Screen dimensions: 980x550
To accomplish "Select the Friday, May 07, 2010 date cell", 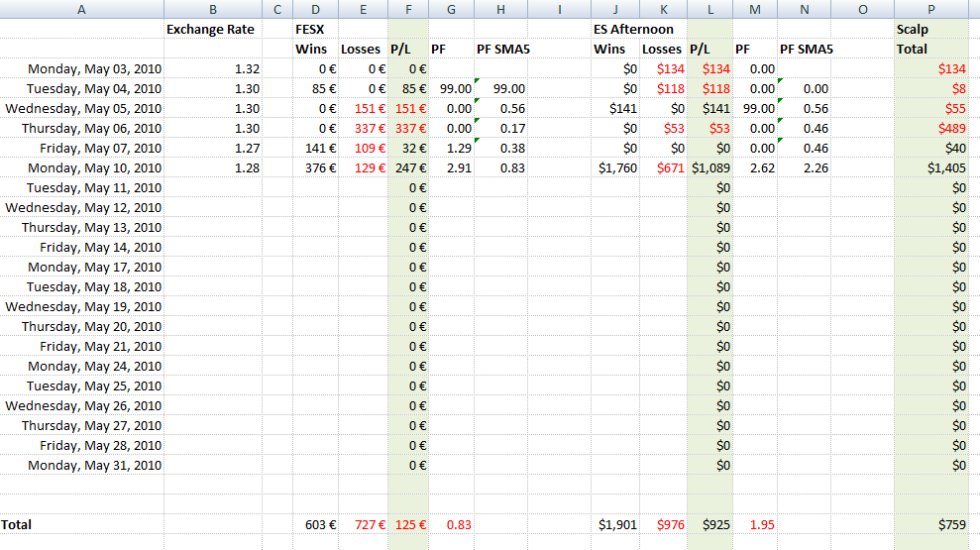I will 82,148.
